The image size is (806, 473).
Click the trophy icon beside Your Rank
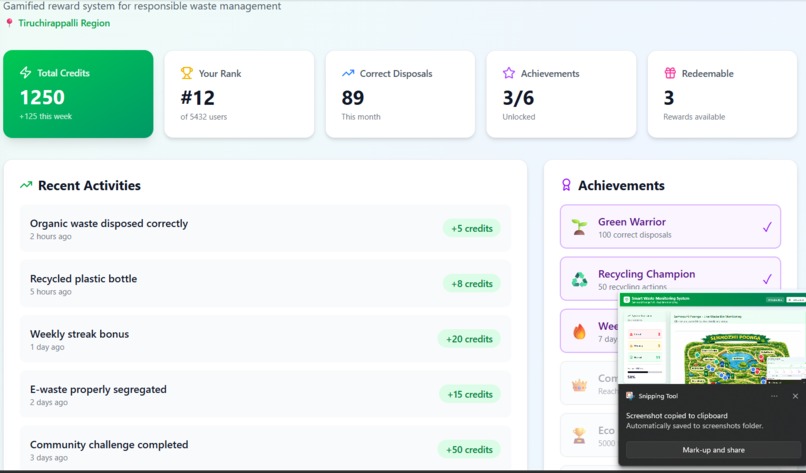click(x=187, y=73)
